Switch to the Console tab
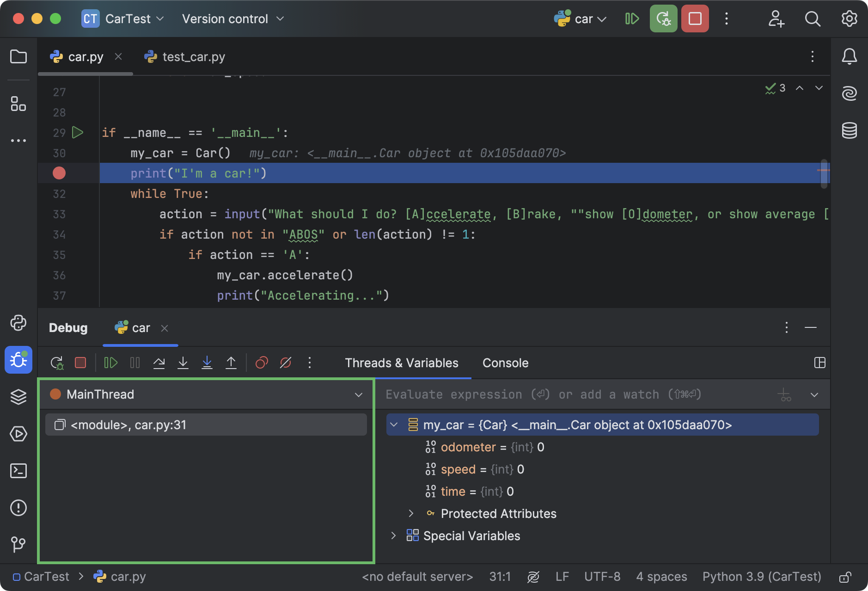This screenshot has width=868, height=591. [x=505, y=363]
